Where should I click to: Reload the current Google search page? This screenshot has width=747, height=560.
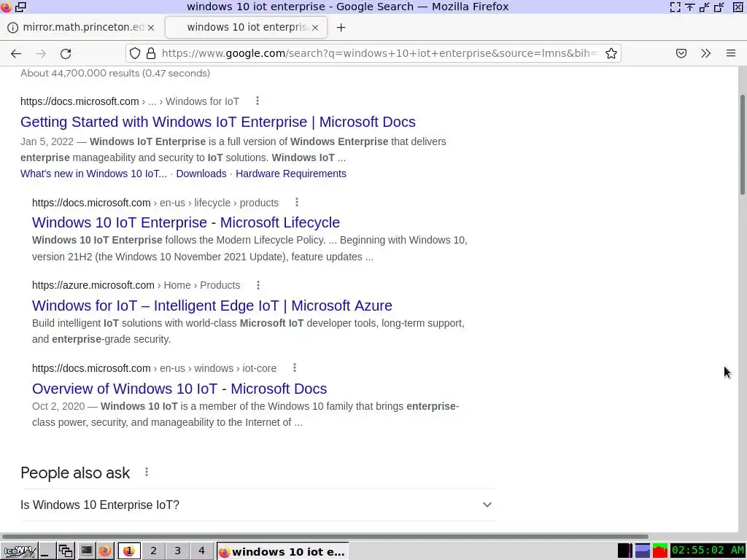[66, 53]
